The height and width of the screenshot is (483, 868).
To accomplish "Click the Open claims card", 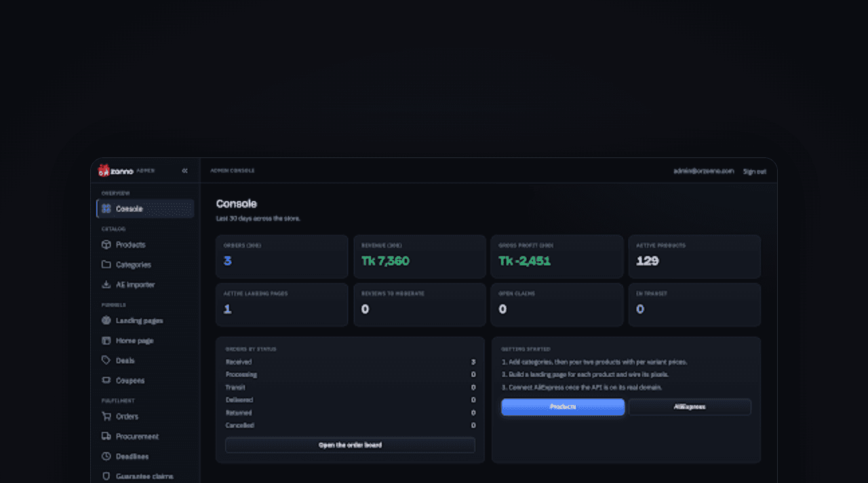I will tap(557, 305).
